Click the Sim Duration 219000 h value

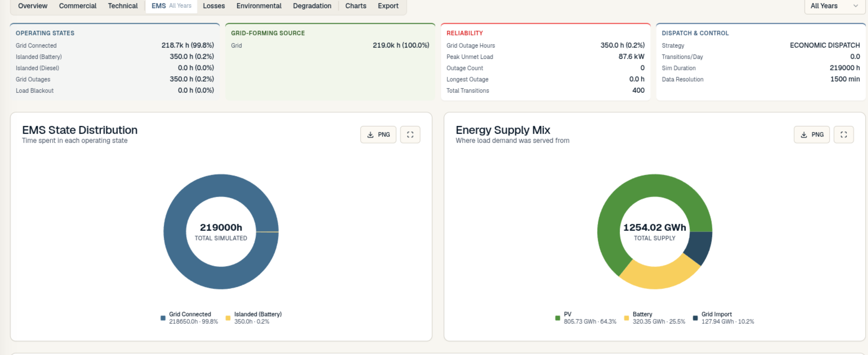coord(845,68)
